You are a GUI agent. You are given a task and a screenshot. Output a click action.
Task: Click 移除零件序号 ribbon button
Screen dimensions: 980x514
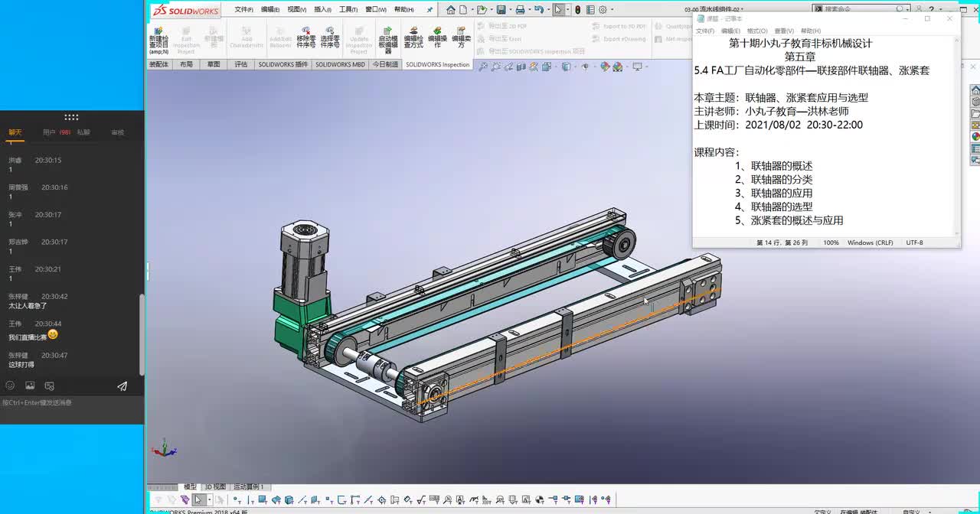(x=306, y=36)
